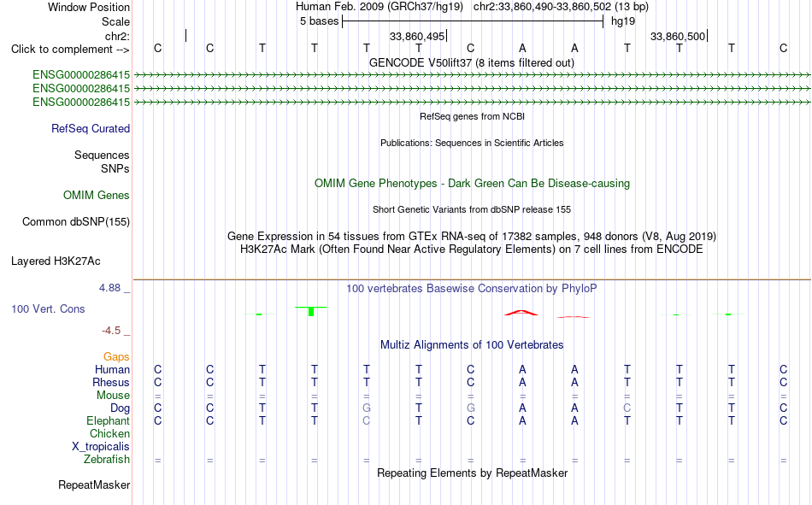The height and width of the screenshot is (505, 812).
Task: Click the 33,860,495 position marker
Action: coord(417,36)
